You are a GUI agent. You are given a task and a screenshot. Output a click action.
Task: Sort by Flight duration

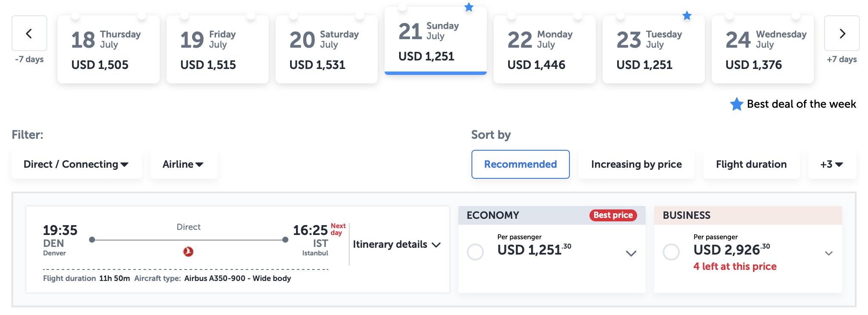751,164
